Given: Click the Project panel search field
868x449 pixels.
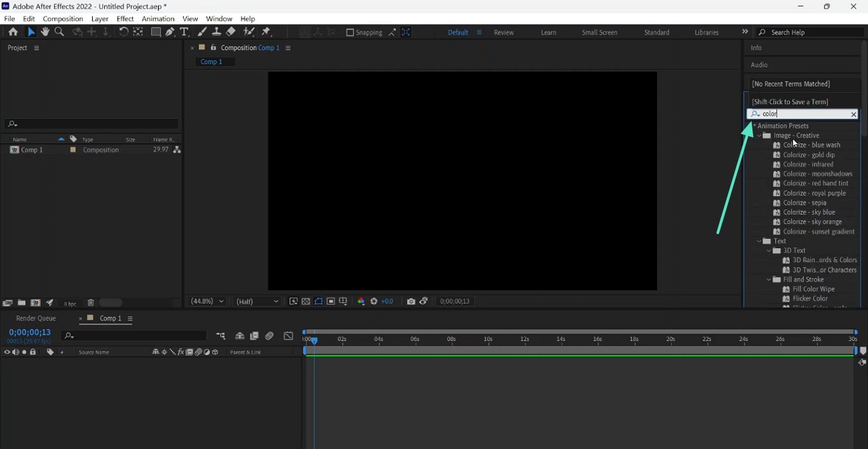Looking at the screenshot, I should tap(91, 124).
